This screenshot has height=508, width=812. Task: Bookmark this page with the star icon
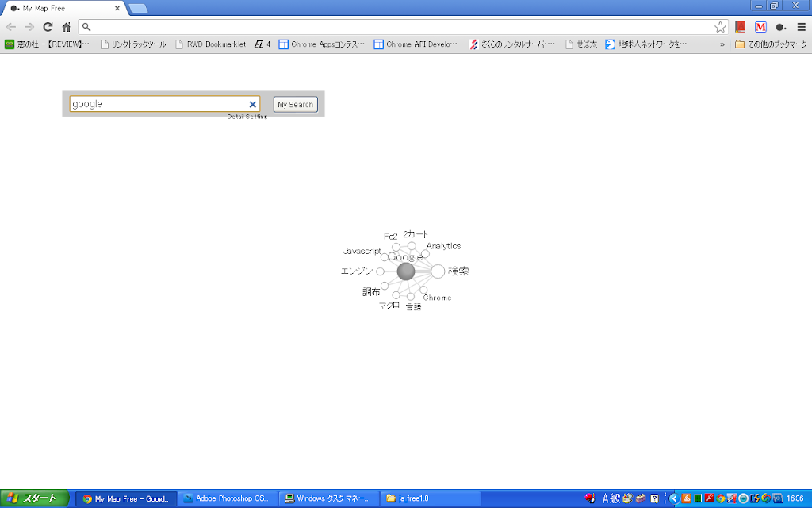pyautogui.click(x=720, y=27)
